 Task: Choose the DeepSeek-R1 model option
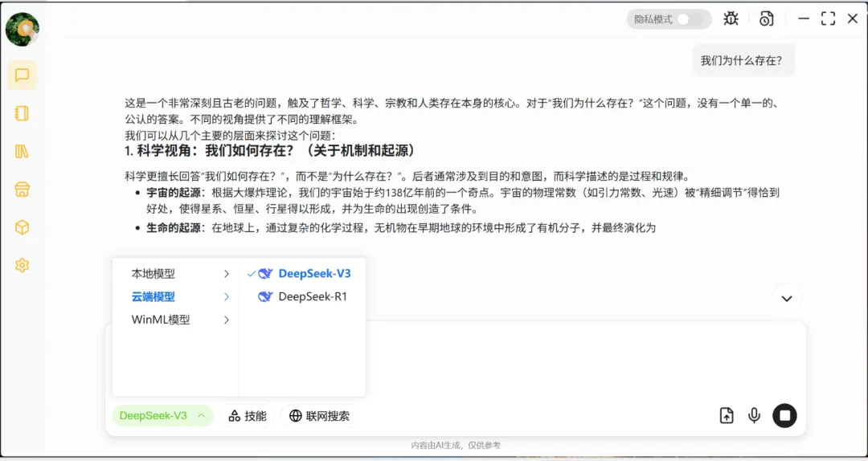(x=301, y=296)
